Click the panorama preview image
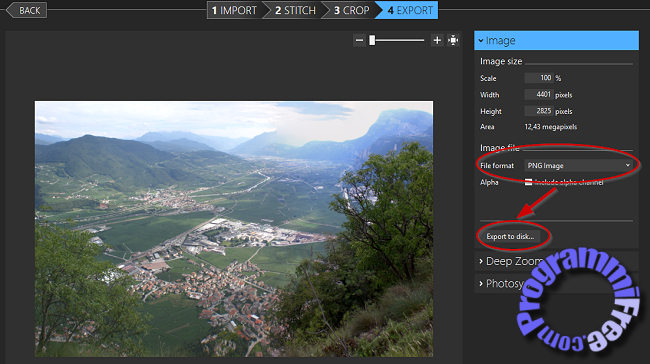 click(x=234, y=229)
